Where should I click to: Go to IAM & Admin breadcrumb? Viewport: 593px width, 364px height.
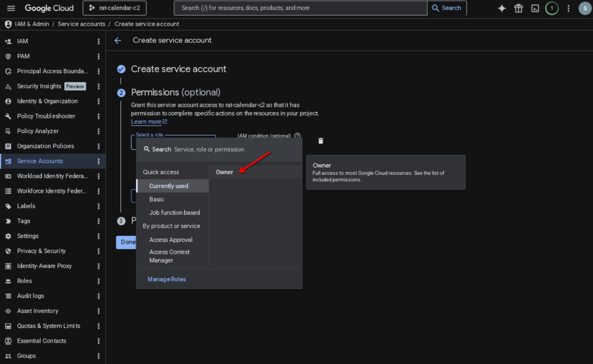tap(32, 24)
